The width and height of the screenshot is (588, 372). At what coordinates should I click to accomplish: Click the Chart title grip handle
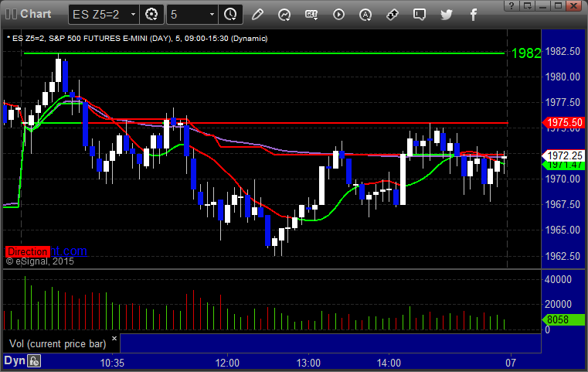pyautogui.click(x=11, y=14)
